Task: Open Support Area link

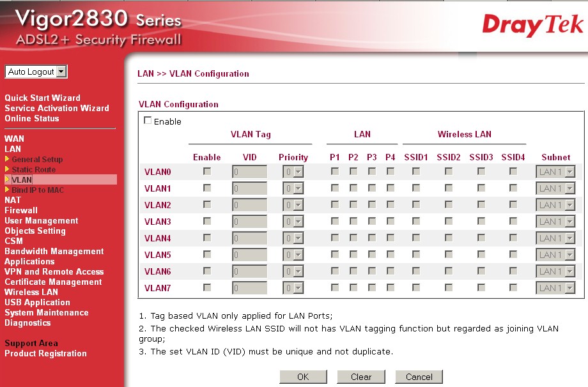Action: click(x=31, y=343)
